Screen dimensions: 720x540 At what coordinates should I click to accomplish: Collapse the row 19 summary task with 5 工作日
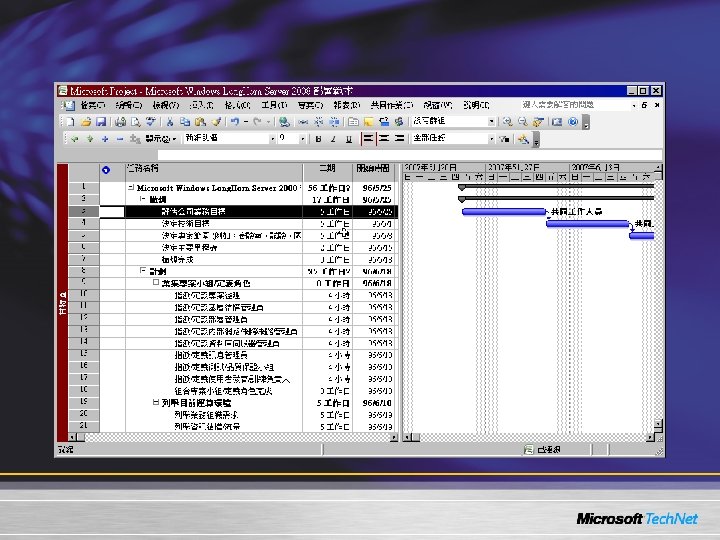(x=156, y=402)
